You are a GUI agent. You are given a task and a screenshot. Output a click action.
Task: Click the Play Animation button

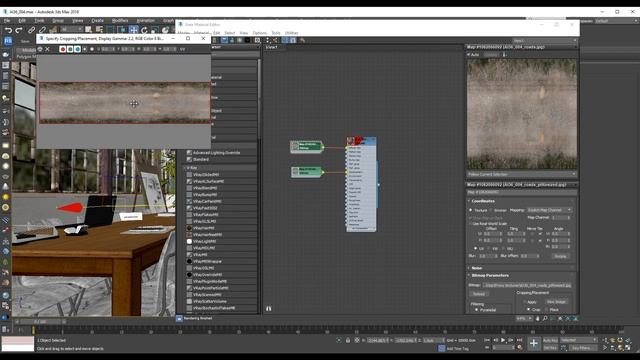coord(503,340)
